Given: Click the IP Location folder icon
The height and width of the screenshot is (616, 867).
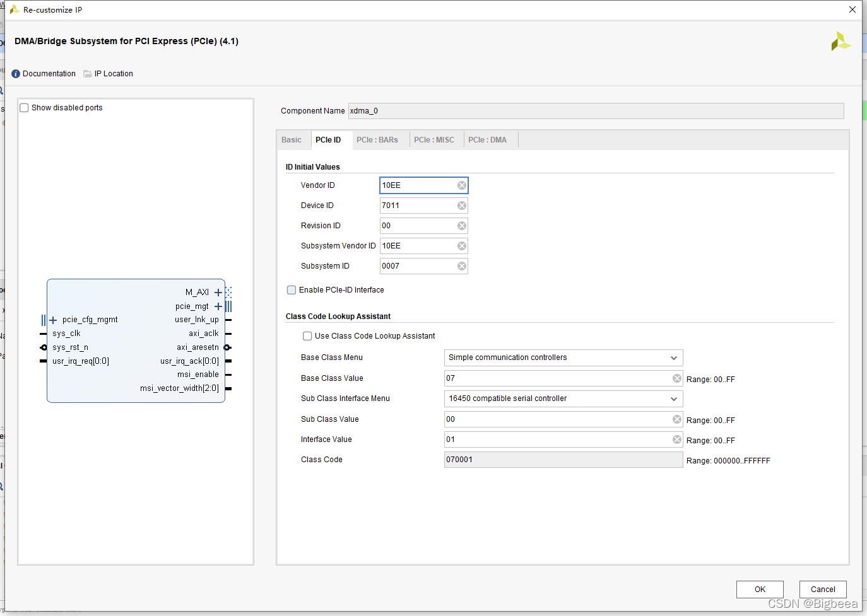Looking at the screenshot, I should 88,74.
